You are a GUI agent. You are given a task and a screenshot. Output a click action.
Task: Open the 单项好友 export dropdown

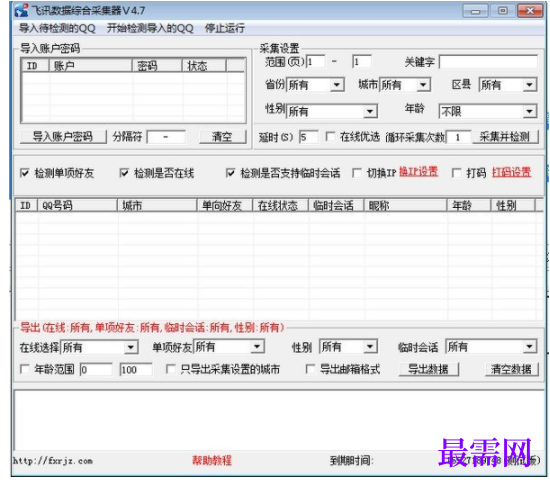click(229, 347)
